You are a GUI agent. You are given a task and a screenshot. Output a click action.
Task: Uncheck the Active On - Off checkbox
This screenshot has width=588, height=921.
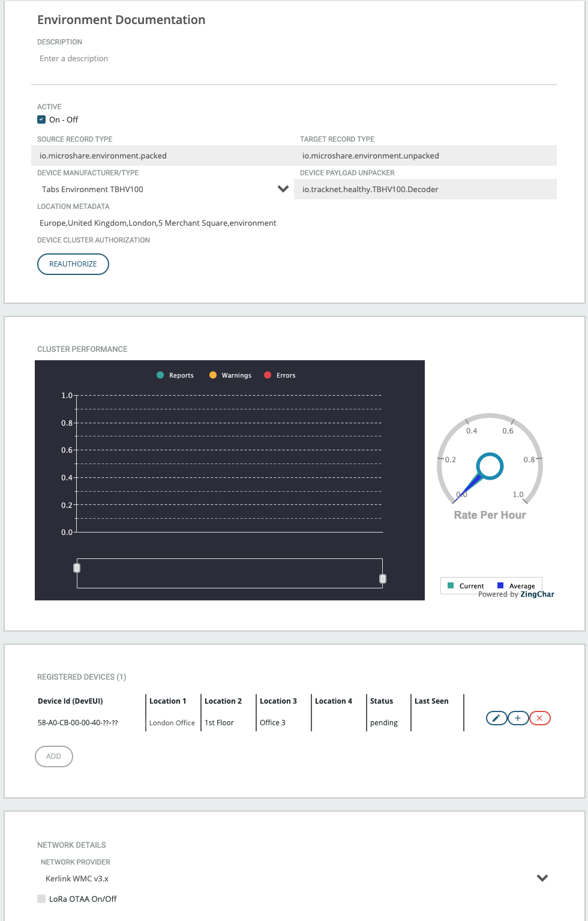point(41,119)
